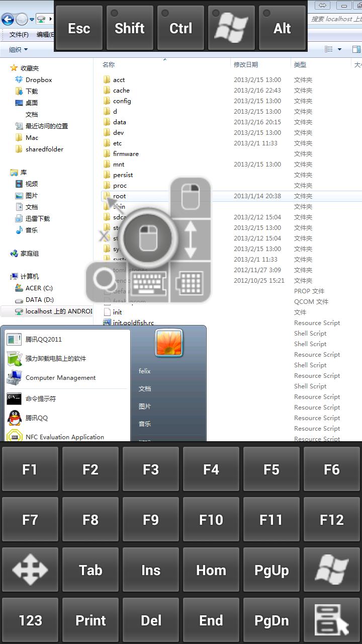Select Dropbox in the favorites sidebar

click(x=39, y=80)
